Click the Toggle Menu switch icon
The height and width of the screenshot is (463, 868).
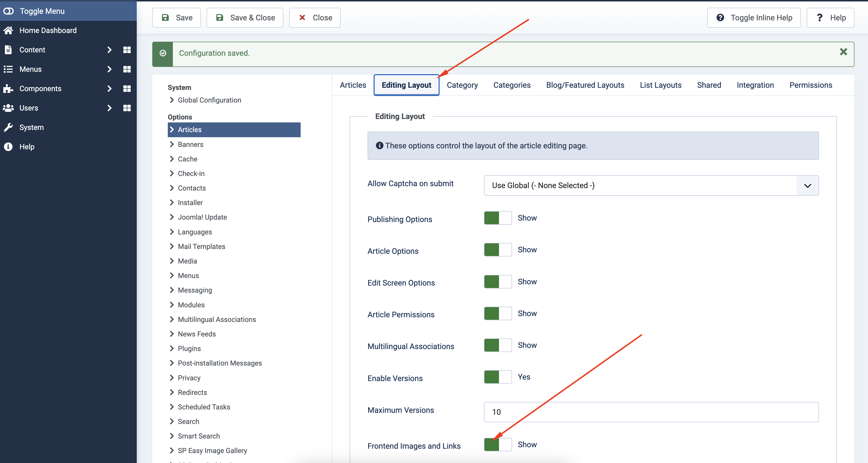pyautogui.click(x=8, y=11)
